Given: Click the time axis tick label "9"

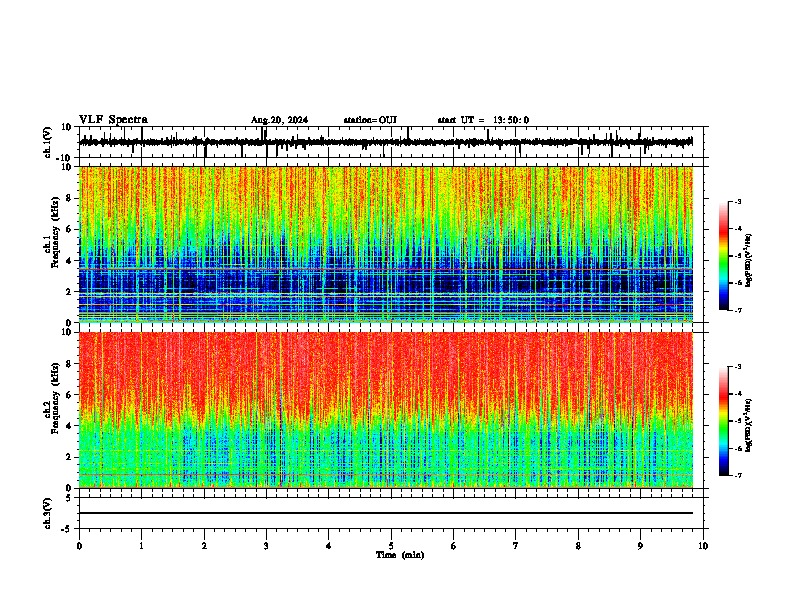Looking at the screenshot, I should pyautogui.click(x=640, y=546).
